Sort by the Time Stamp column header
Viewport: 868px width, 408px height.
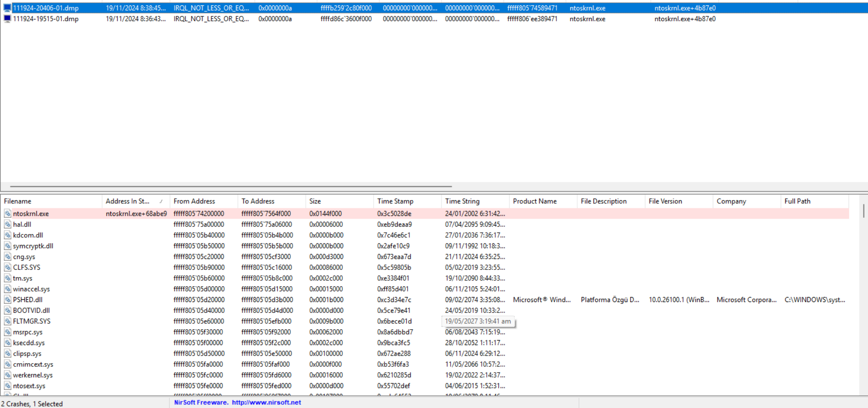407,202
